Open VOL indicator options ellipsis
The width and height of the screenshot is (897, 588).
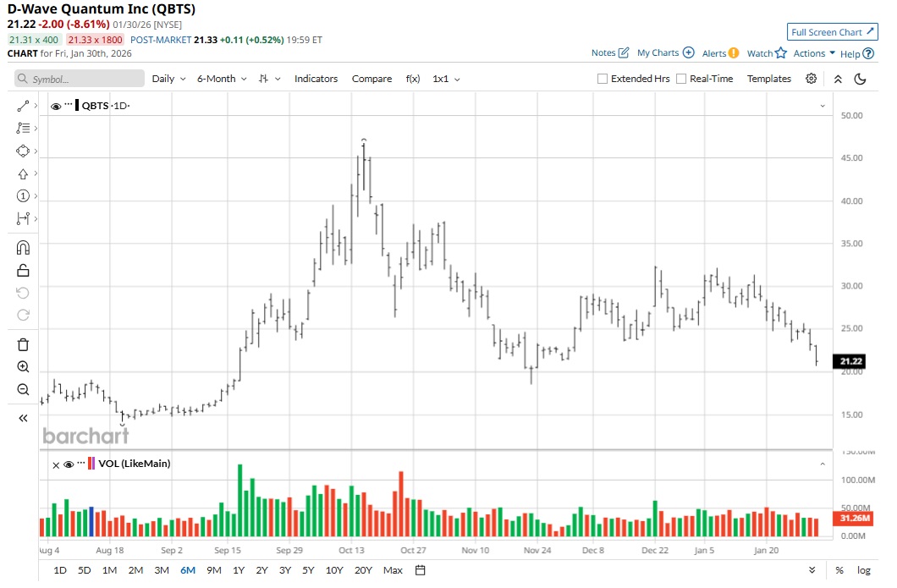click(x=81, y=462)
